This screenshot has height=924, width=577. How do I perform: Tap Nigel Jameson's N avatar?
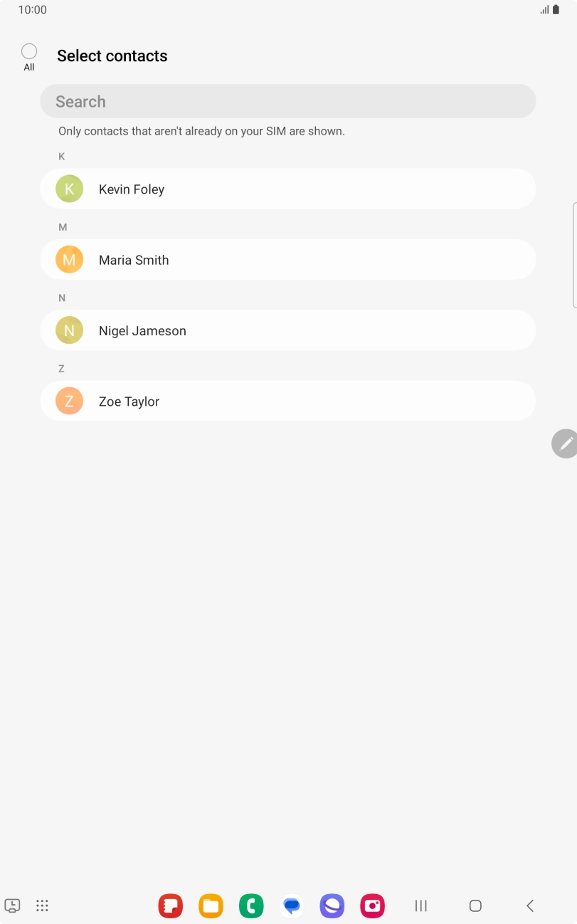click(70, 330)
